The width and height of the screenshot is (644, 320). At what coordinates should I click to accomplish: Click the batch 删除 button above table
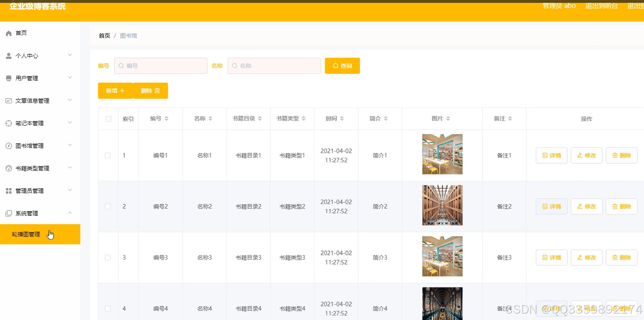150,91
